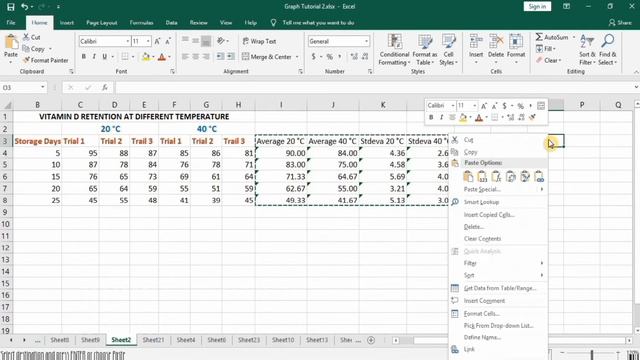Viewport: 640px width, 360px height.
Task: Choose Format Cells in context menu
Action: coord(482,313)
